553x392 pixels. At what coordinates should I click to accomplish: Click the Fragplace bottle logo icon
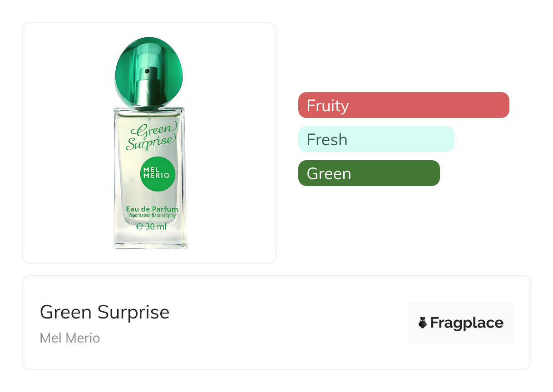tap(423, 323)
